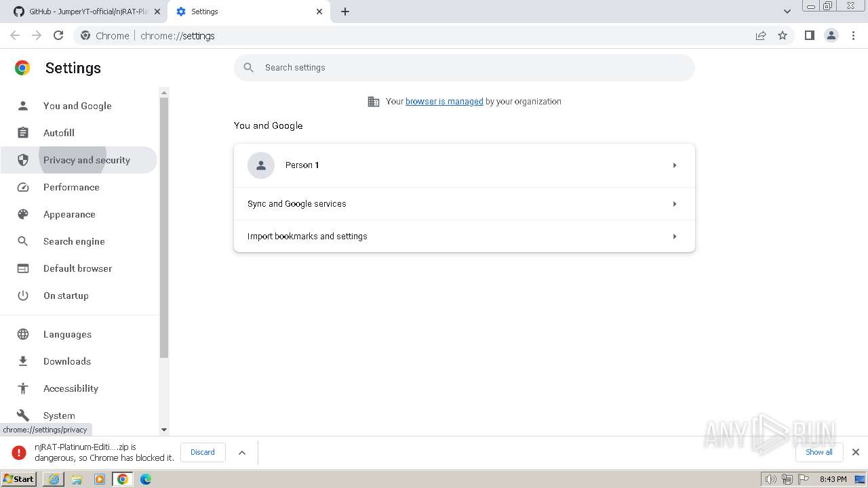Open the Windows Start menu
The width and height of the screenshot is (868, 488).
(19, 479)
